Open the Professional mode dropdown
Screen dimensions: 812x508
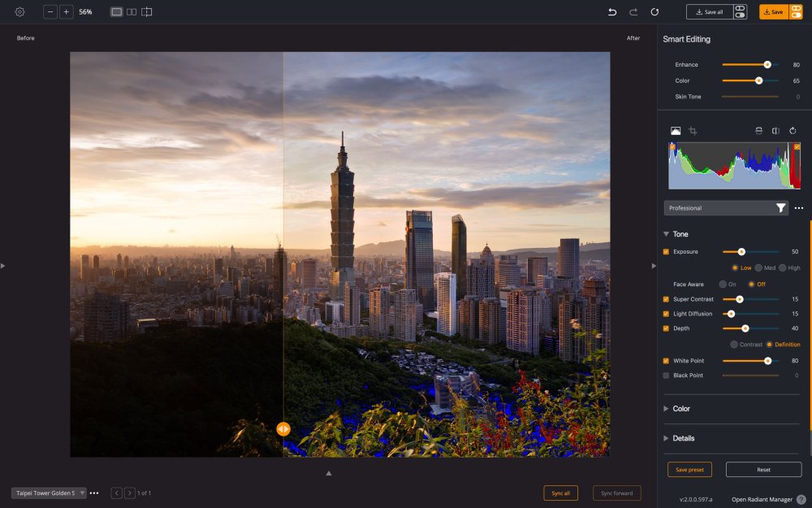[726, 208]
